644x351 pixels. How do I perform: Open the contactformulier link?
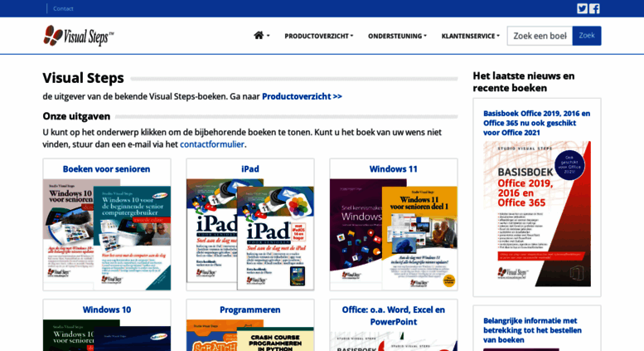[x=212, y=144]
